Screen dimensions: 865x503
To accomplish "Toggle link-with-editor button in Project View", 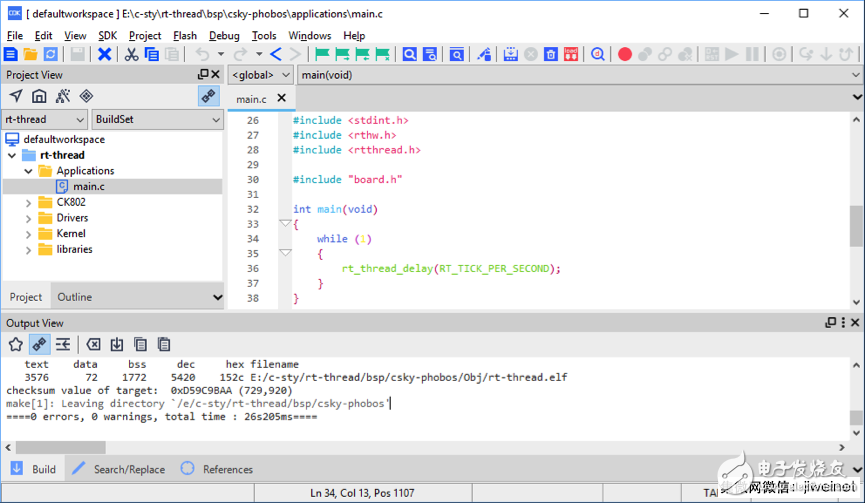I will (208, 96).
